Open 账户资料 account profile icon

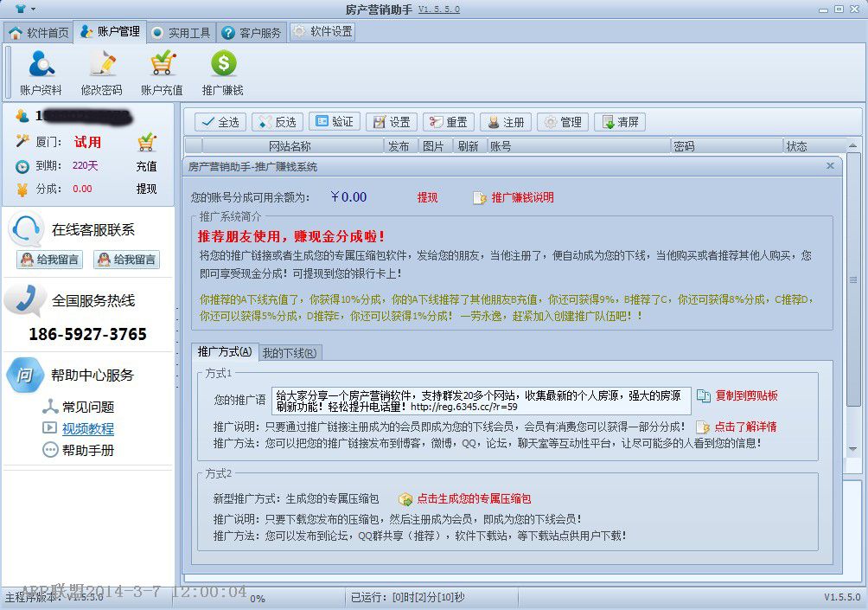click(41, 65)
